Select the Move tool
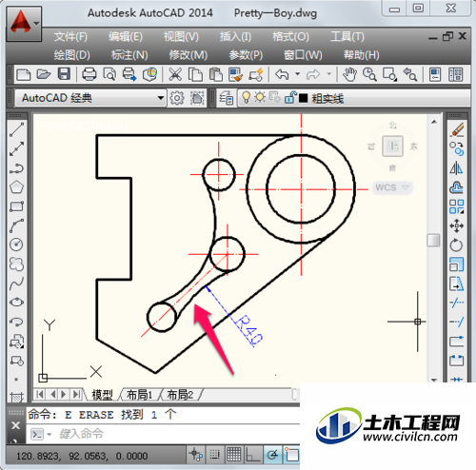The width and height of the screenshot is (476, 470). (457, 225)
